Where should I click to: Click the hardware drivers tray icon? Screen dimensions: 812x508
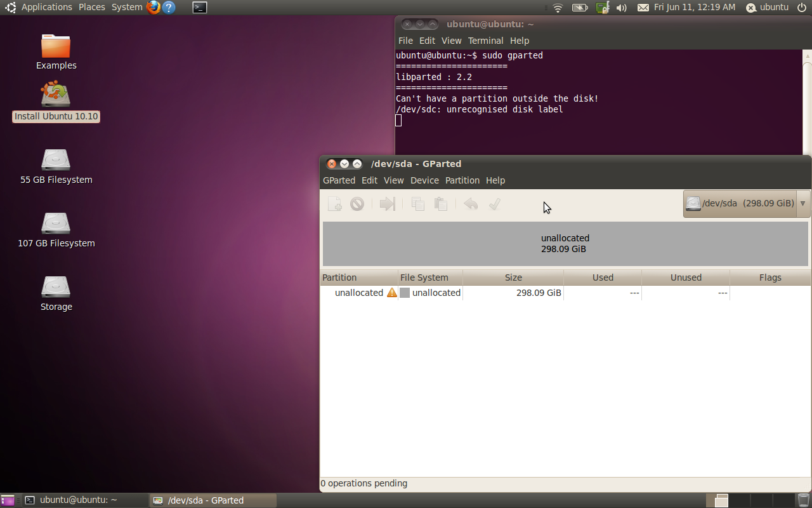click(603, 8)
